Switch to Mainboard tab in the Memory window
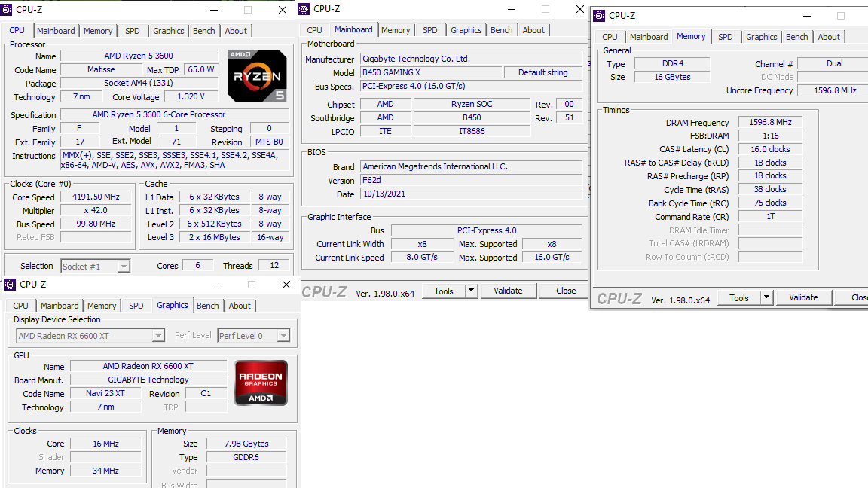 point(649,37)
